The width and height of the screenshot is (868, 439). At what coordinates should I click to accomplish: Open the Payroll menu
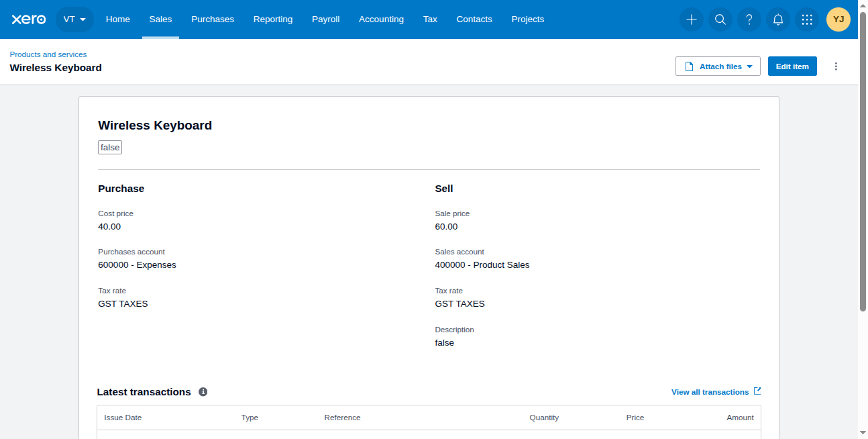[x=325, y=19]
